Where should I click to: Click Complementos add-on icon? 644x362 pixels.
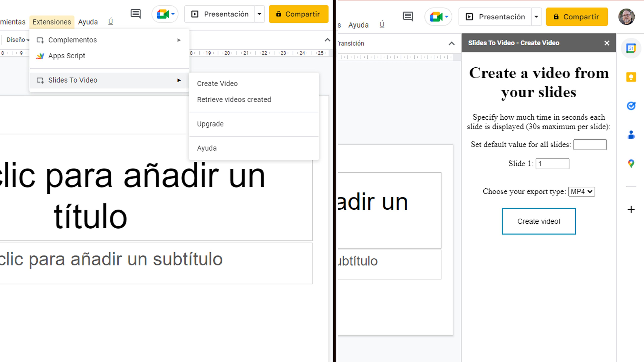40,40
